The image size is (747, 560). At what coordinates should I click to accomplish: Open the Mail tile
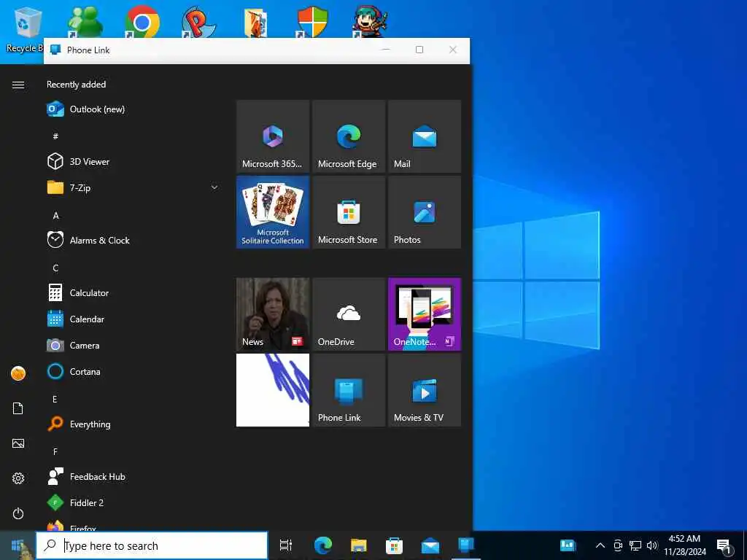[425, 136]
